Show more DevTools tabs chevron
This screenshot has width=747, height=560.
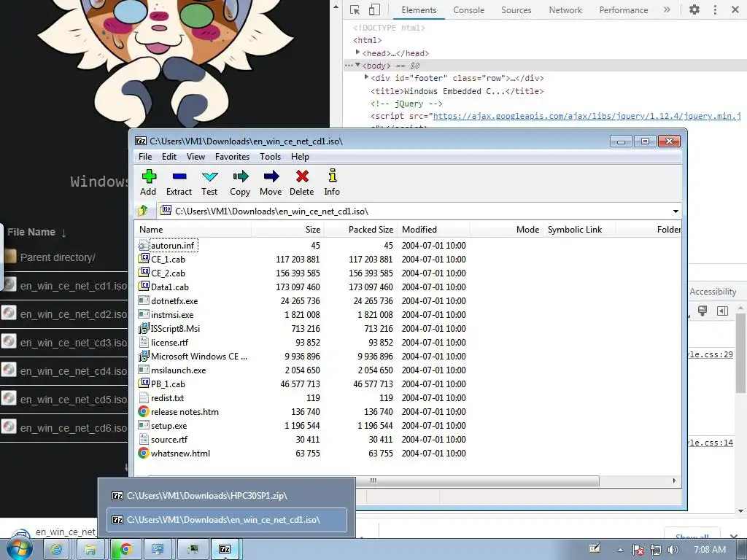coord(667,9)
